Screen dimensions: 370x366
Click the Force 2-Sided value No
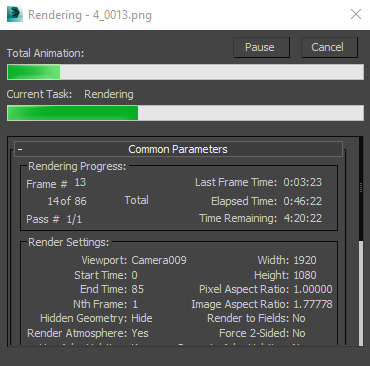coord(299,333)
